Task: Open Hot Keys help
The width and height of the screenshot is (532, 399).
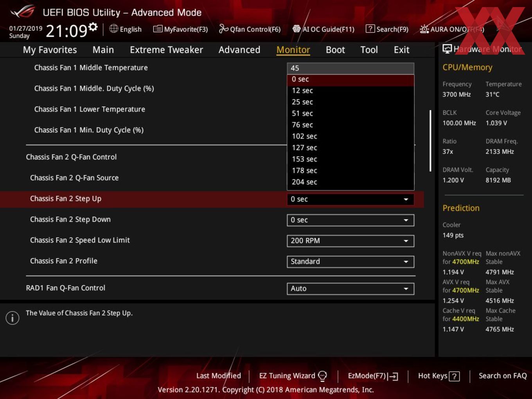Action: [x=439, y=376]
